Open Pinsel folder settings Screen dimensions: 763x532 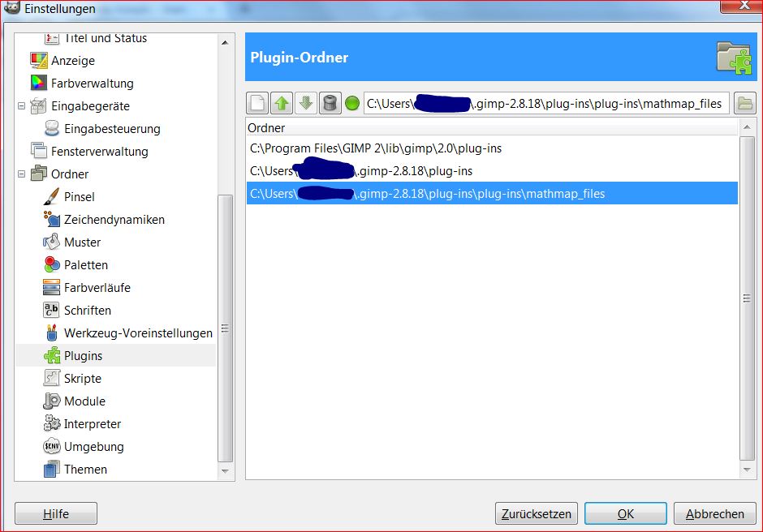pos(79,197)
